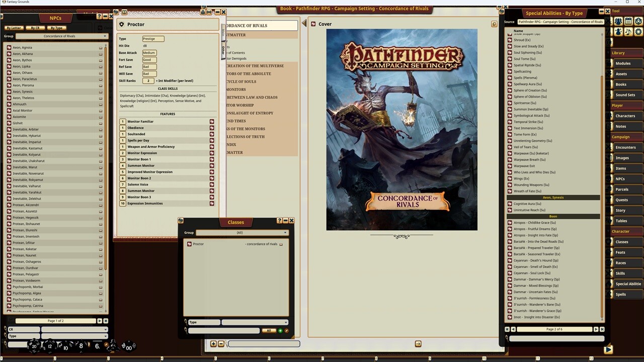This screenshot has width=644, height=362.
Task: Toggle the lock icon on the Proctor window
Action: (x=203, y=12)
